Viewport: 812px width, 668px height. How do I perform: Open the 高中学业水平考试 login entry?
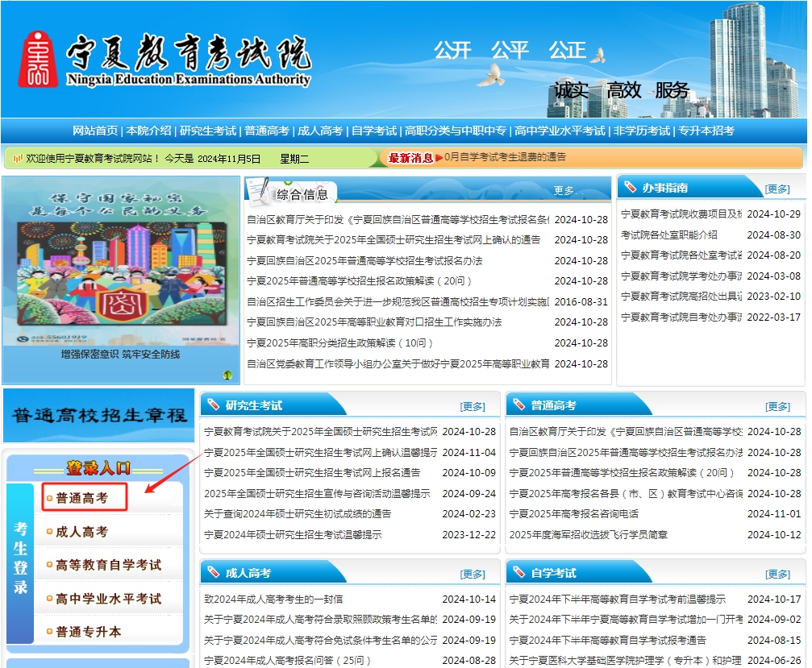pyautogui.click(x=109, y=599)
